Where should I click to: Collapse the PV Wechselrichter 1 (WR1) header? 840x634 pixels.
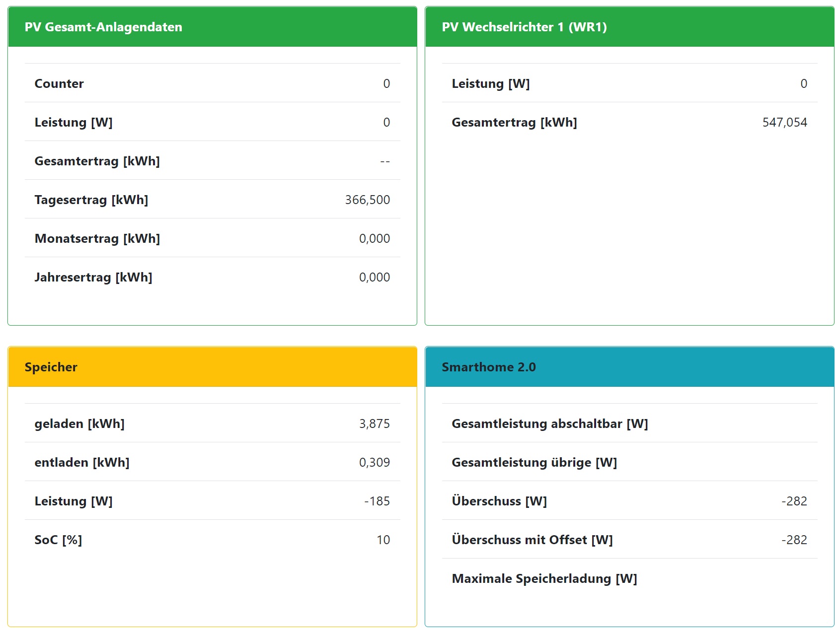[x=629, y=27]
